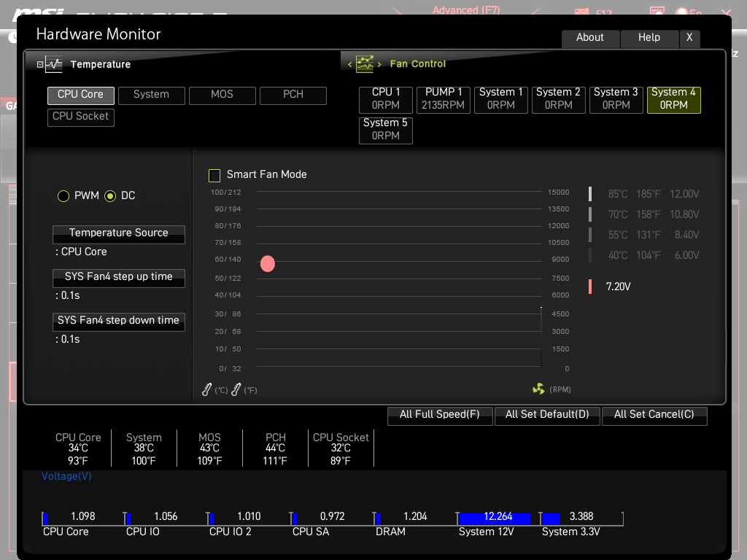This screenshot has width=747, height=560.
Task: Click the Temperature graph icon
Action: [x=54, y=64]
